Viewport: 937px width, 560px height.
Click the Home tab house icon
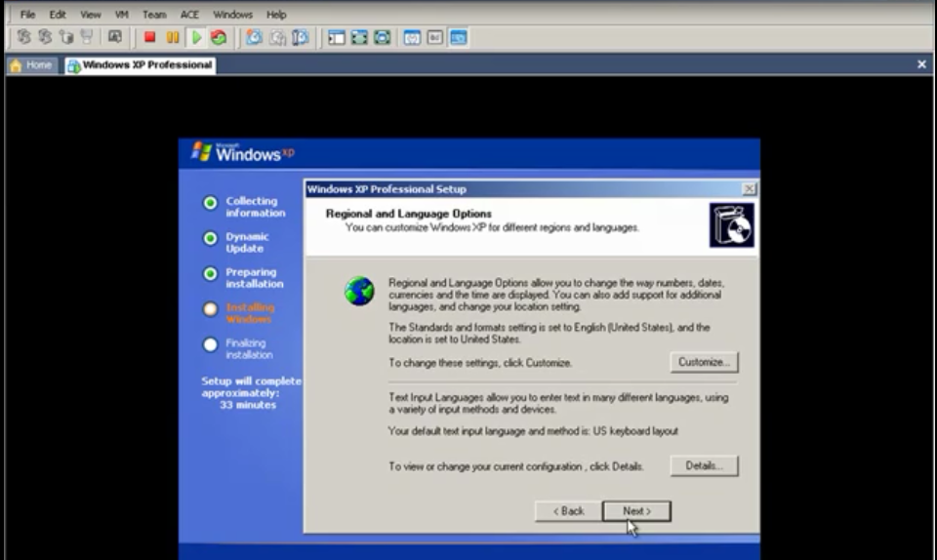[17, 65]
